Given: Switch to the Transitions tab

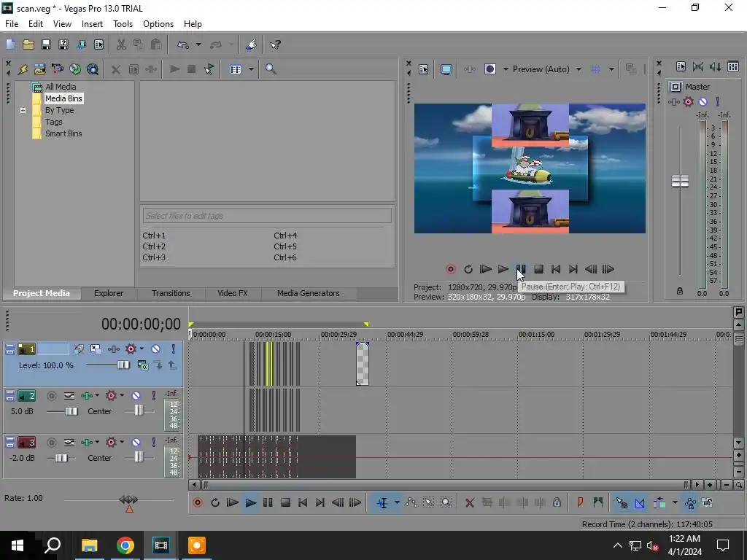Looking at the screenshot, I should (x=171, y=293).
